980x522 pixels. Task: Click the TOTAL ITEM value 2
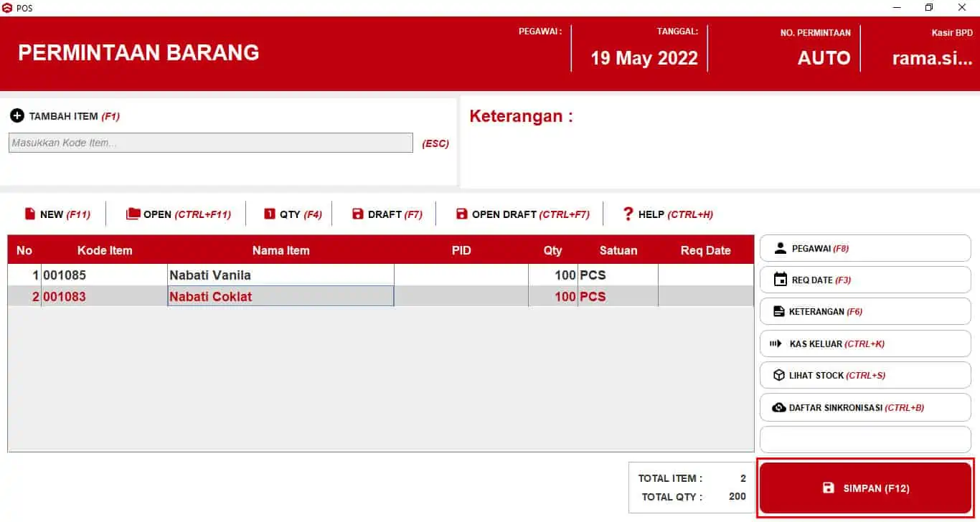point(743,478)
